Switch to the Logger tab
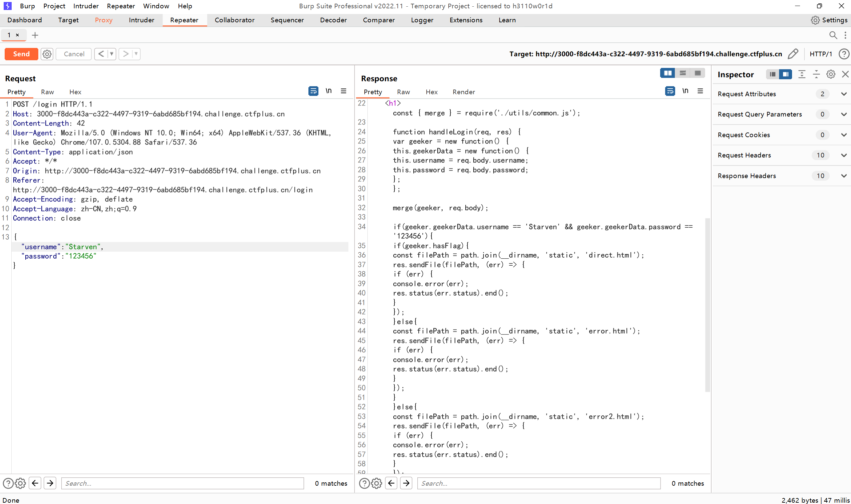This screenshot has height=504, width=851. click(x=422, y=20)
